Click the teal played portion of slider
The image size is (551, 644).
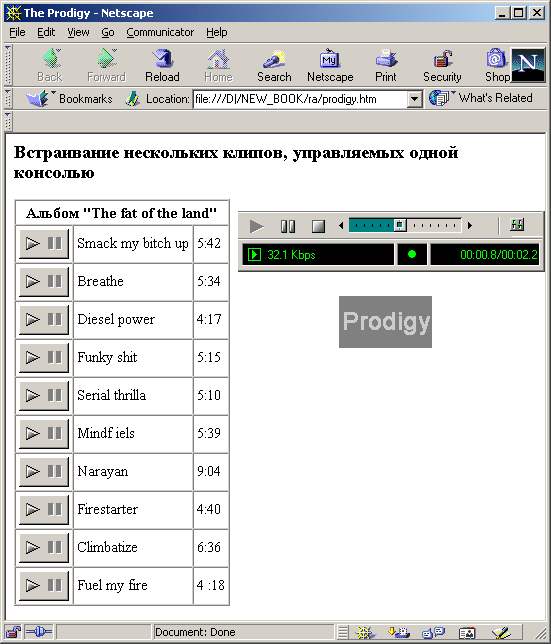click(x=372, y=225)
